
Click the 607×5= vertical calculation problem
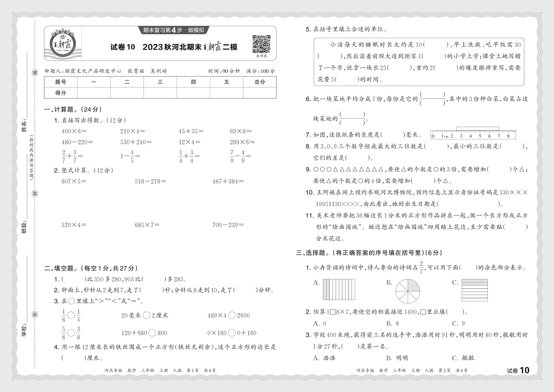[74, 181]
